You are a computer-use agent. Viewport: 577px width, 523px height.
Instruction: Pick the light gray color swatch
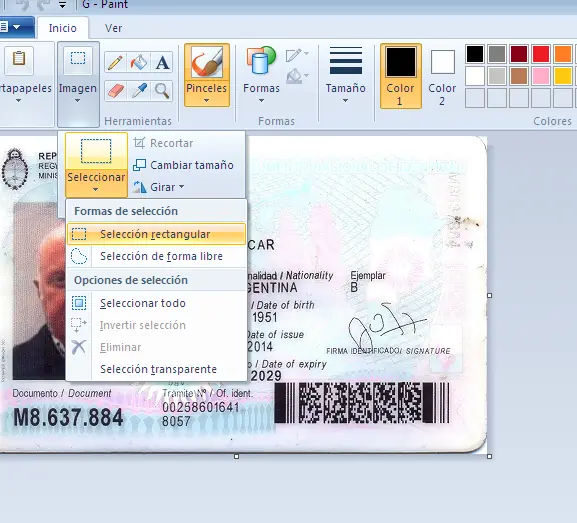click(x=497, y=76)
